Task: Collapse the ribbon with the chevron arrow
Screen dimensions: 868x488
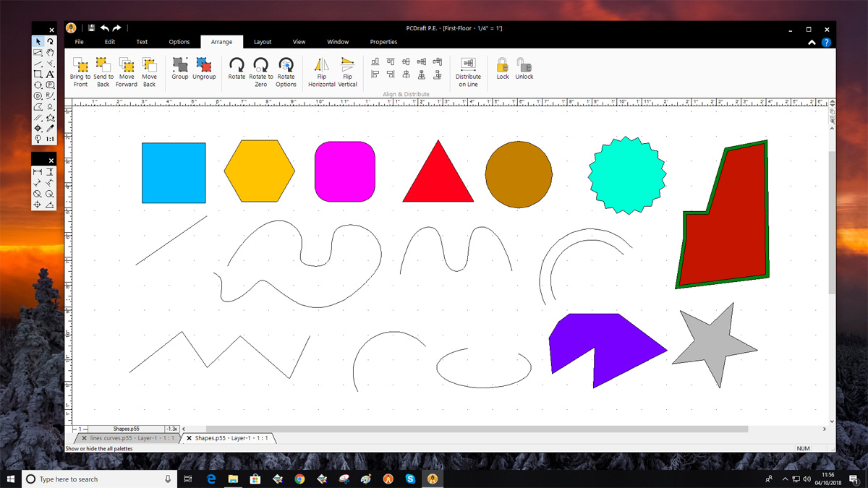Action: [812, 43]
